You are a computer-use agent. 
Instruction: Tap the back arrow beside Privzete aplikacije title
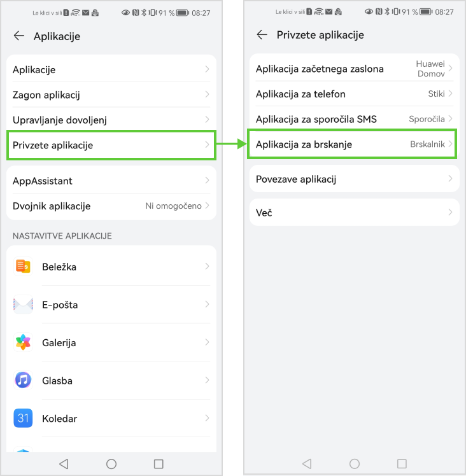click(262, 34)
